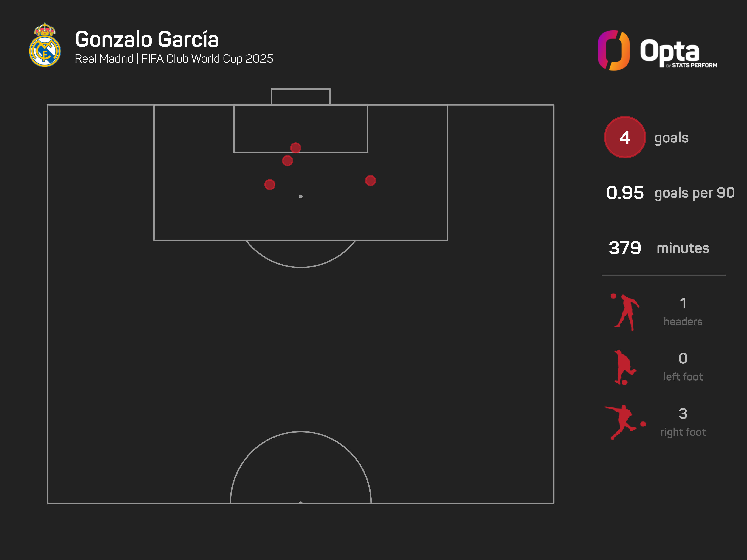Click the goal frame at top of pitch
The height and width of the screenshot is (560, 747).
(x=300, y=97)
